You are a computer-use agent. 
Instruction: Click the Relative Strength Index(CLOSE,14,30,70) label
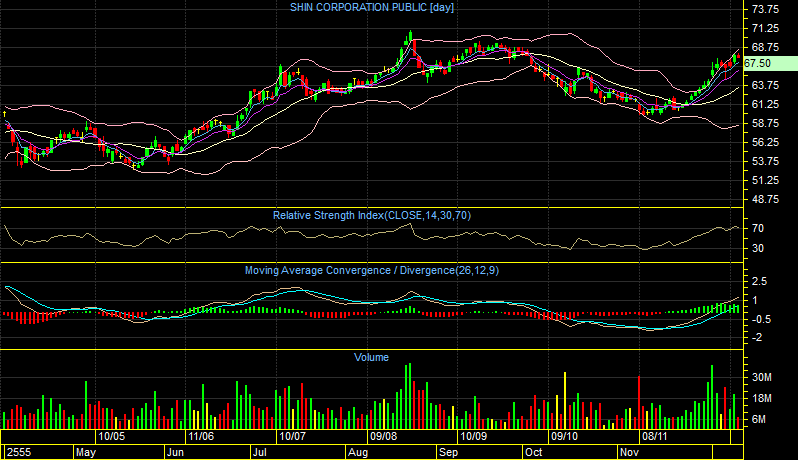[372, 215]
